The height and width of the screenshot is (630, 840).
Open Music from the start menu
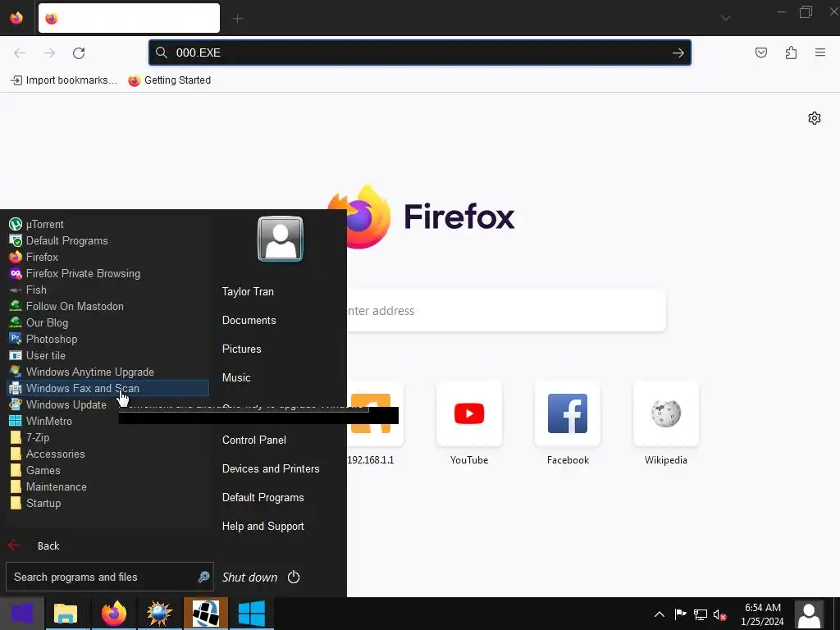pyautogui.click(x=236, y=377)
